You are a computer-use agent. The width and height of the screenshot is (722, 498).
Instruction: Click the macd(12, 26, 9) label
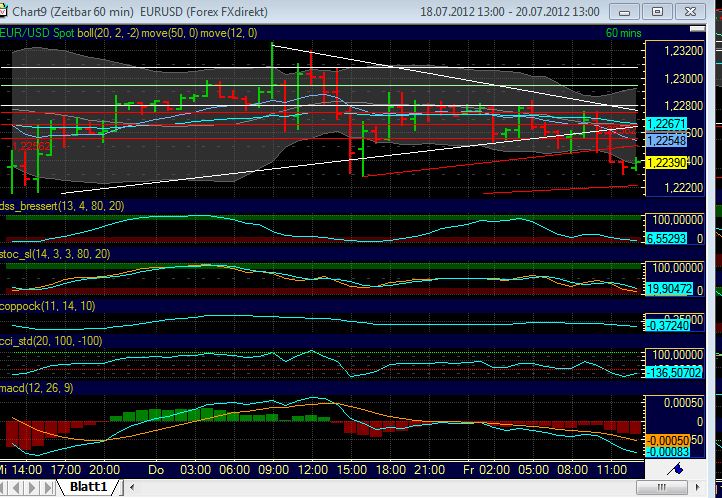pos(37,388)
